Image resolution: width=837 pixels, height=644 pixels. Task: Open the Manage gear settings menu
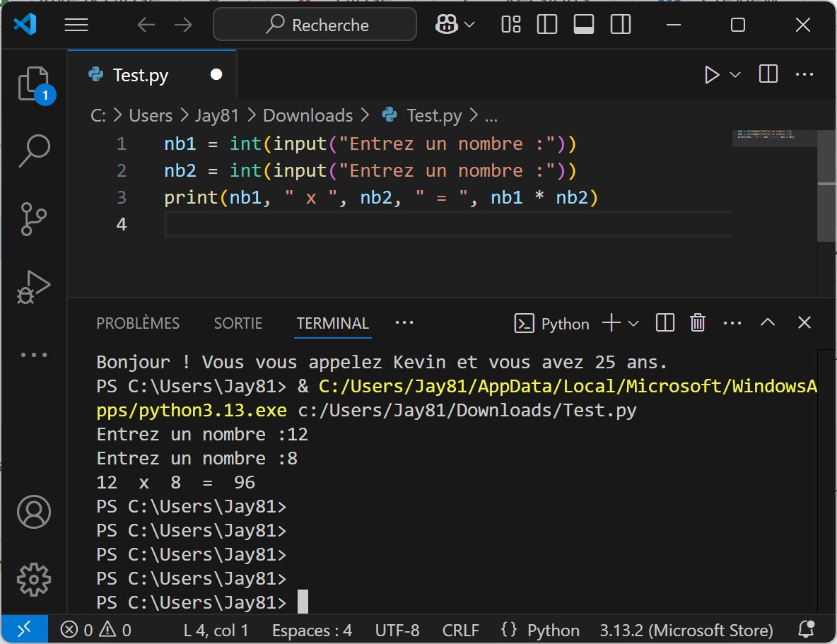tap(33, 580)
